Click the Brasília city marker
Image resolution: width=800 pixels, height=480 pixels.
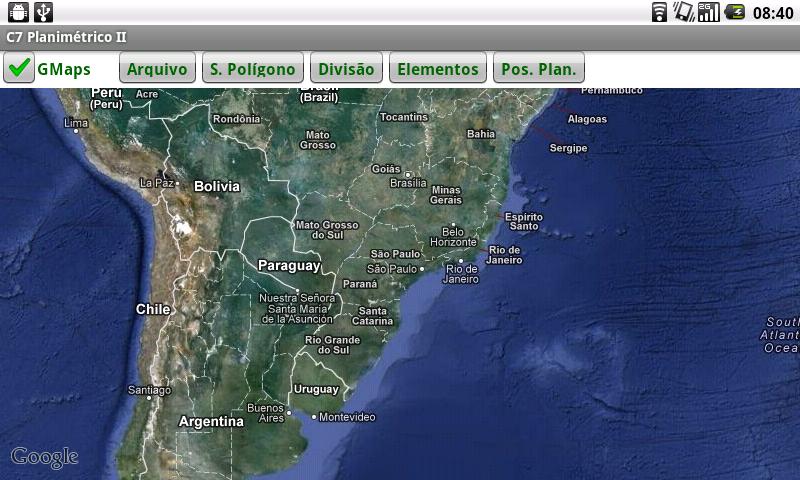(408, 175)
